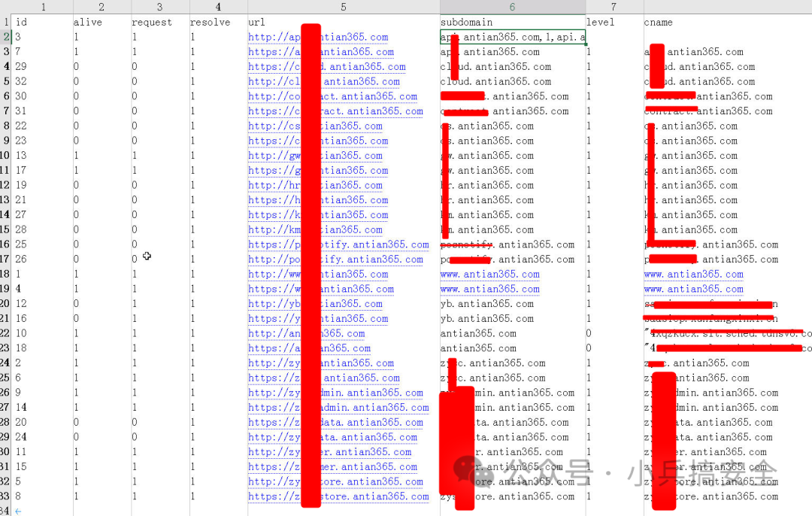Image resolution: width=812 pixels, height=516 pixels.
Task: Select the active subdomain cell in row 2
Action: pyautogui.click(x=513, y=37)
